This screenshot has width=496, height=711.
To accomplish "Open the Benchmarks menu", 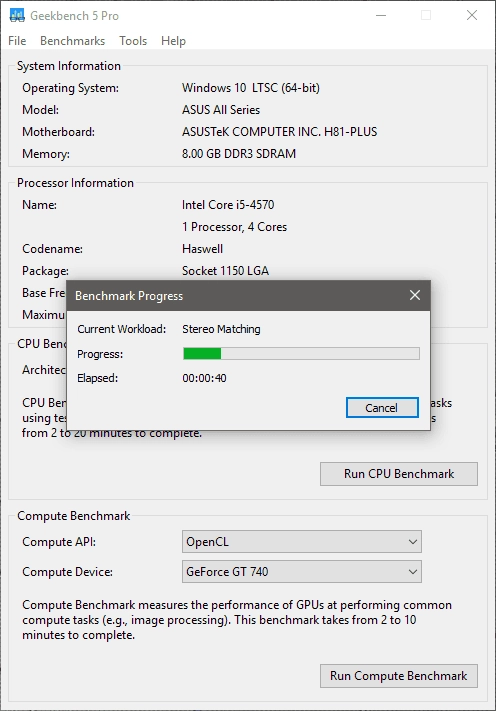I will click(x=73, y=41).
